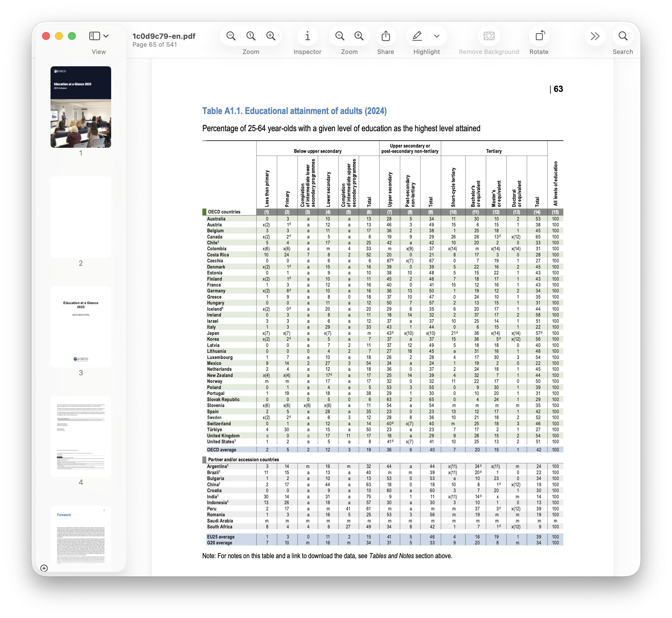Screen dimensions: 672x618
Task: Click the Share icon
Action: (x=386, y=36)
